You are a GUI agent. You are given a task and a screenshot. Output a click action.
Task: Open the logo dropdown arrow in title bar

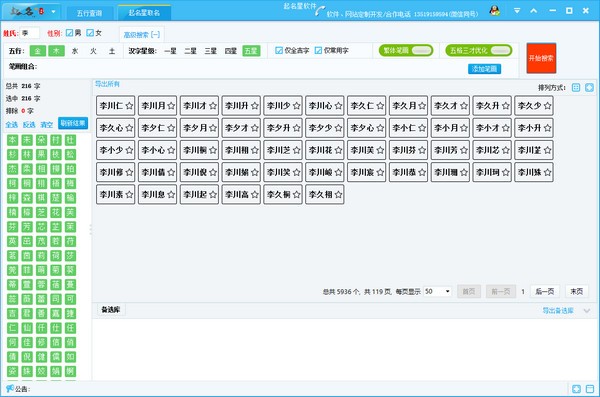point(54,12)
